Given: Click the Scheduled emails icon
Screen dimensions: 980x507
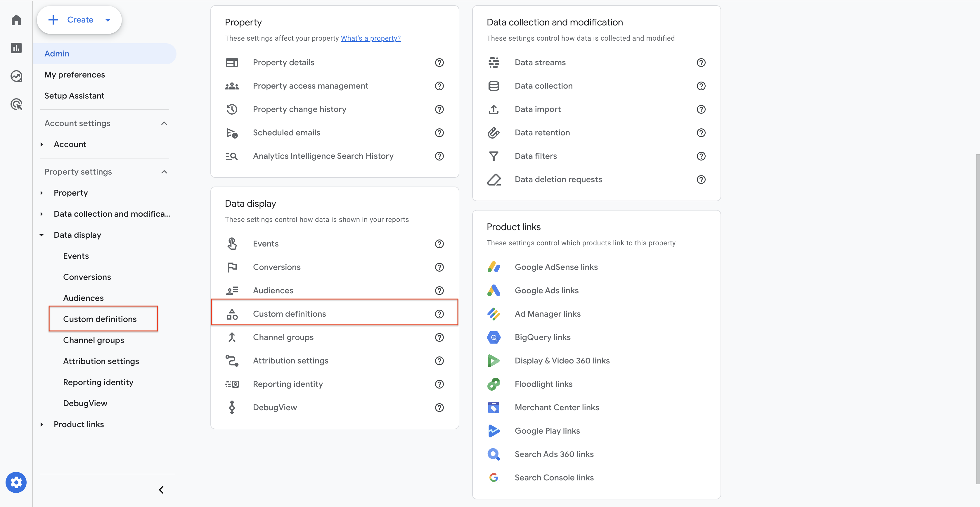Looking at the screenshot, I should click(232, 133).
